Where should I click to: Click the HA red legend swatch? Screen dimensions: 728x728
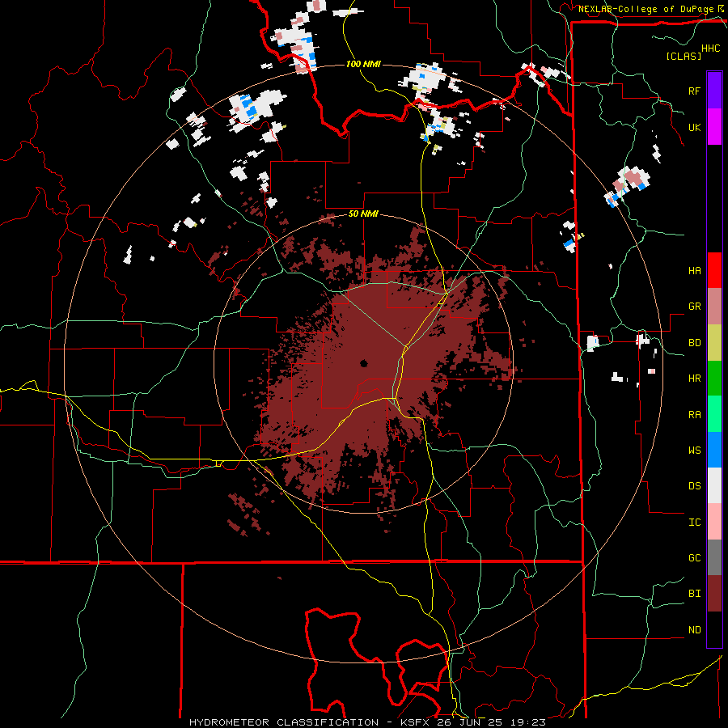pos(714,270)
